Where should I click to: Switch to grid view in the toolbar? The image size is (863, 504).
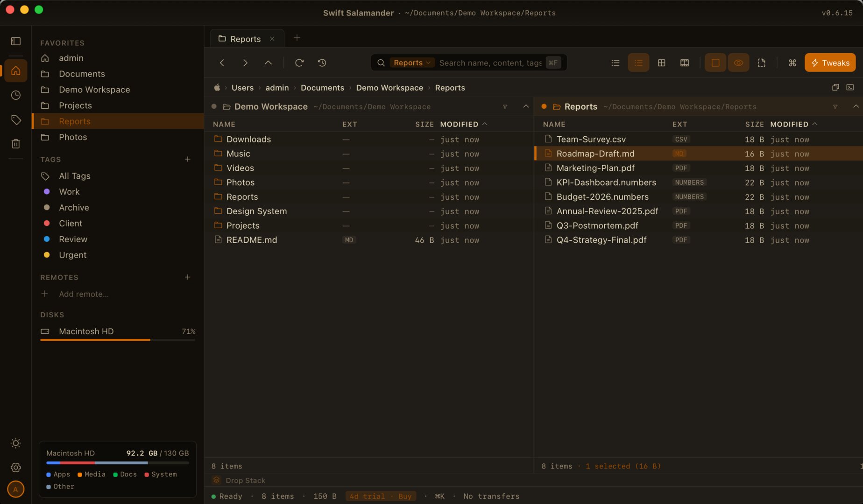click(661, 63)
